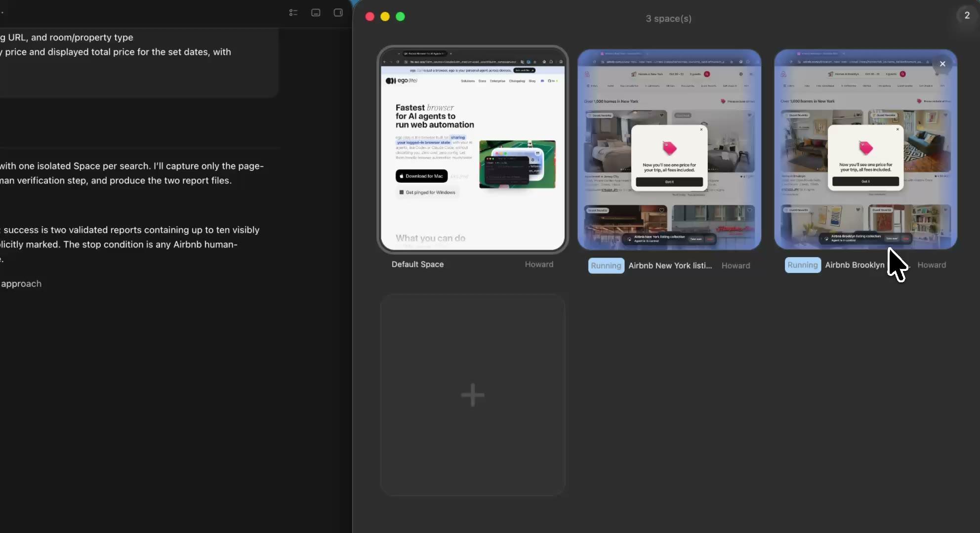The height and width of the screenshot is (533, 980).
Task: Maximize the spaces window with the green button
Action: pyautogui.click(x=400, y=16)
